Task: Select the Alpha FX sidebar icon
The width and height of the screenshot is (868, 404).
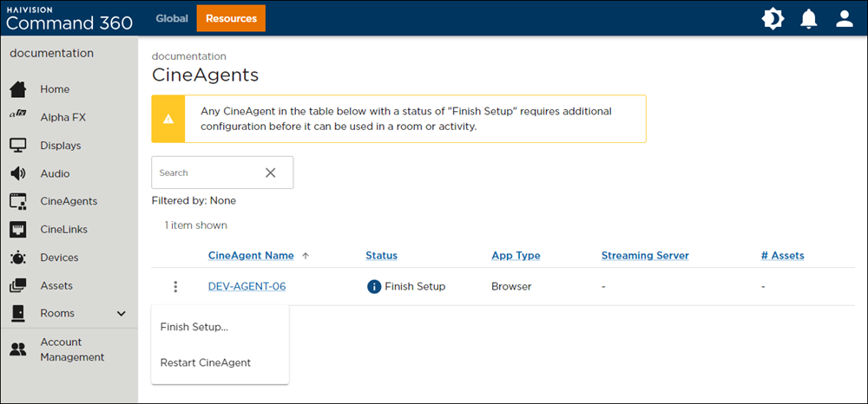Action: pyautogui.click(x=18, y=117)
